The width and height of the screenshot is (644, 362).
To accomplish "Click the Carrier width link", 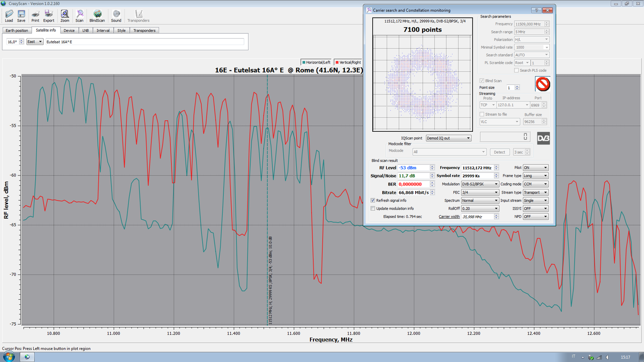I will (x=449, y=217).
